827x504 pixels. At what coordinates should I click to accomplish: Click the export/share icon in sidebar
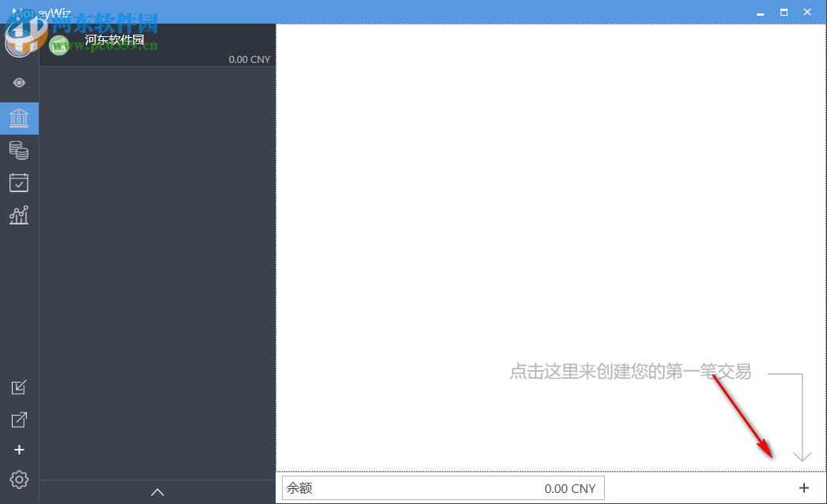pyautogui.click(x=19, y=419)
